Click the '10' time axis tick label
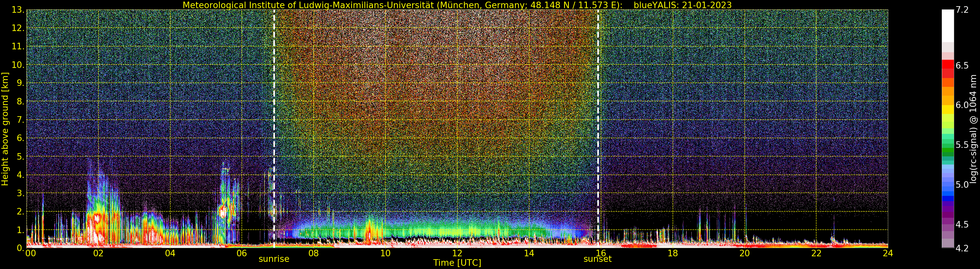This screenshot has width=980, height=269. pyautogui.click(x=385, y=253)
